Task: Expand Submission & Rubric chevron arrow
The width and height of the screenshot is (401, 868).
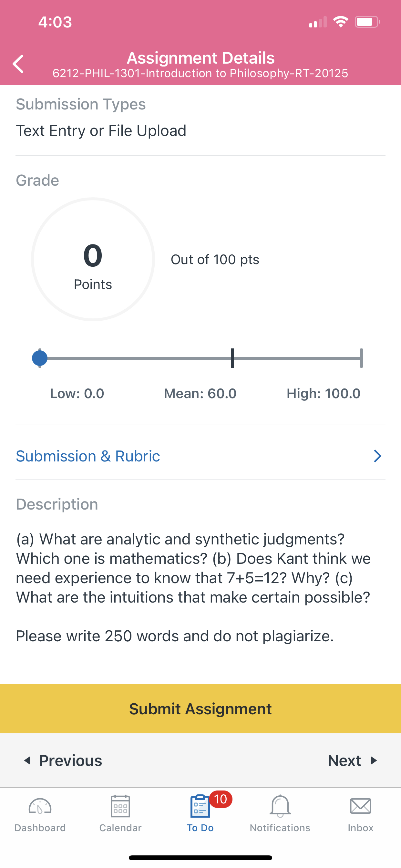Action: point(378,456)
